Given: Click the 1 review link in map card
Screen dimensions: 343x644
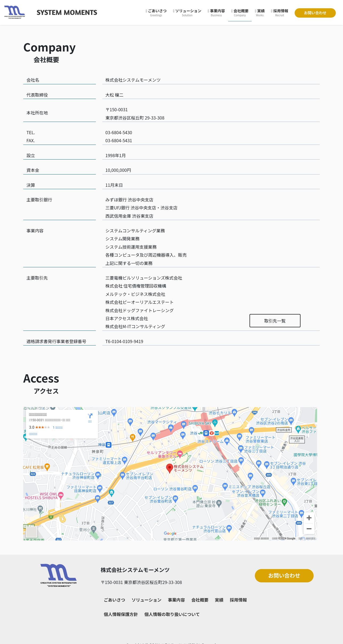Looking at the screenshot, I should click(58, 427).
